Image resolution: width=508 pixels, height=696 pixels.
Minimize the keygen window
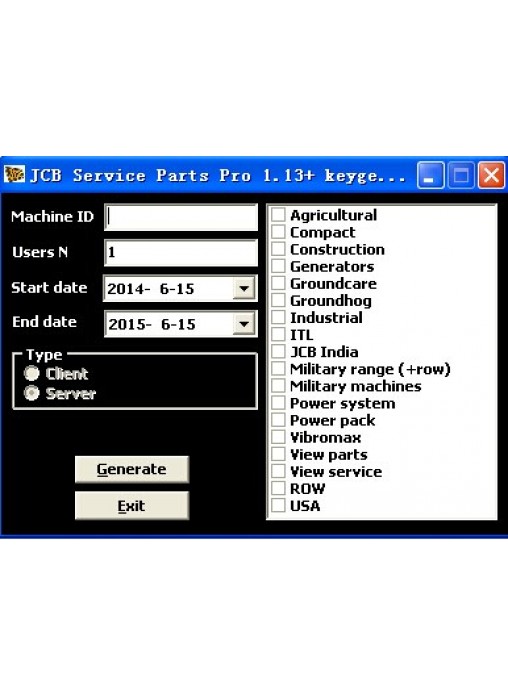click(x=430, y=175)
